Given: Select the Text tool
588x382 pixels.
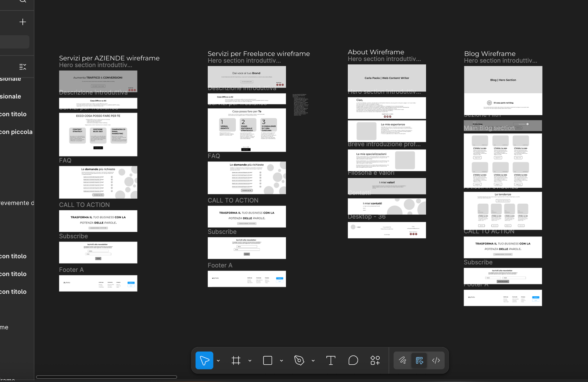Looking at the screenshot, I should click(331, 360).
